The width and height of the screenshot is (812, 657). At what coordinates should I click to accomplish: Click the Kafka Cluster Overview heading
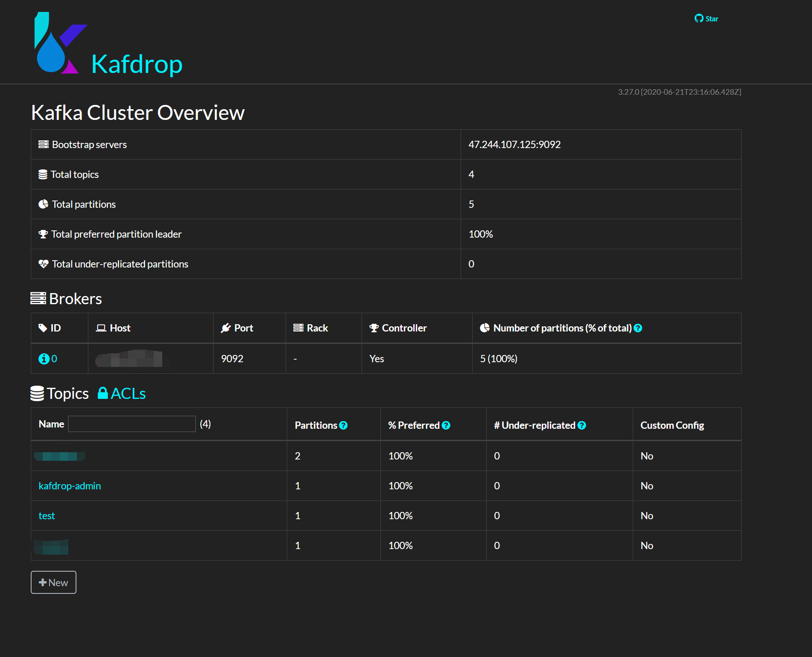(x=138, y=113)
